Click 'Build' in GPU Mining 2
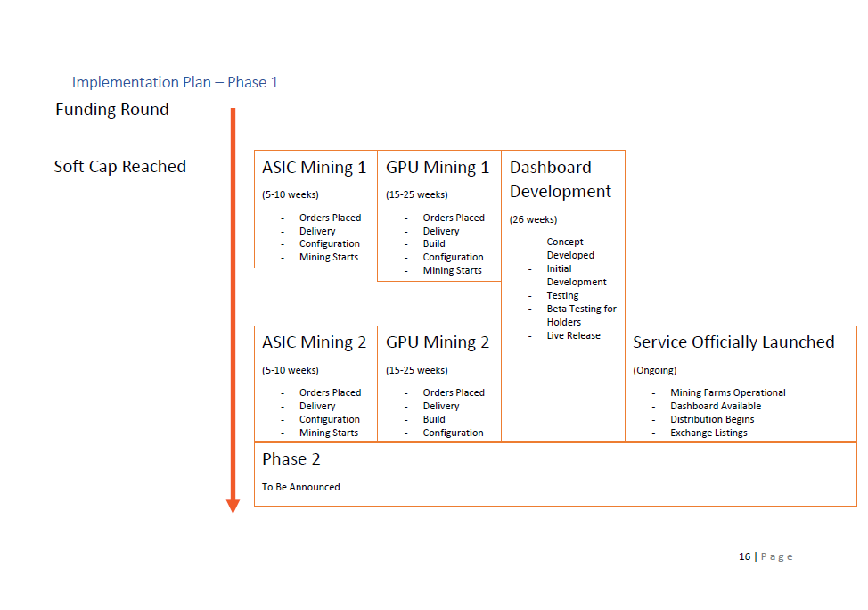The width and height of the screenshot is (868, 610). pyautogui.click(x=434, y=419)
